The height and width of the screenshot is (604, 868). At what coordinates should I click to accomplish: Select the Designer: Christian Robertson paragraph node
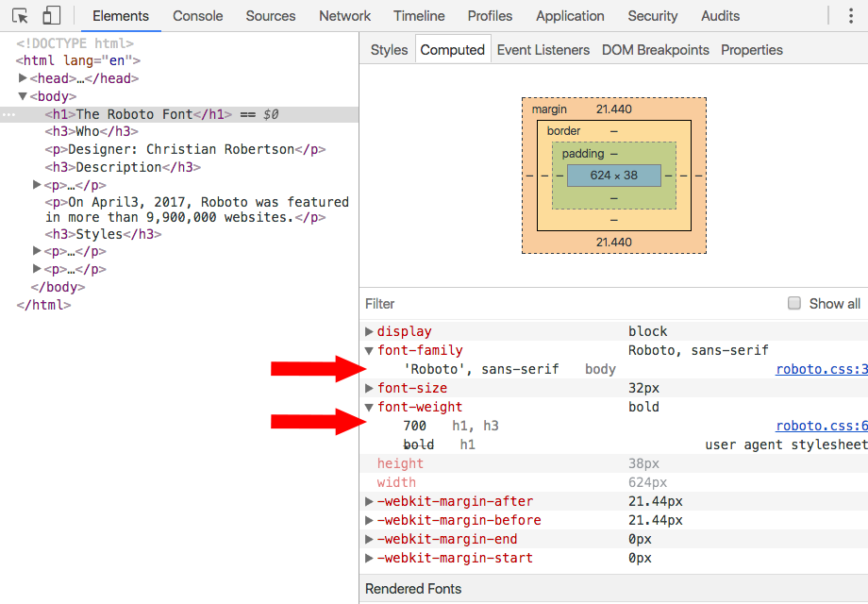tap(185, 149)
